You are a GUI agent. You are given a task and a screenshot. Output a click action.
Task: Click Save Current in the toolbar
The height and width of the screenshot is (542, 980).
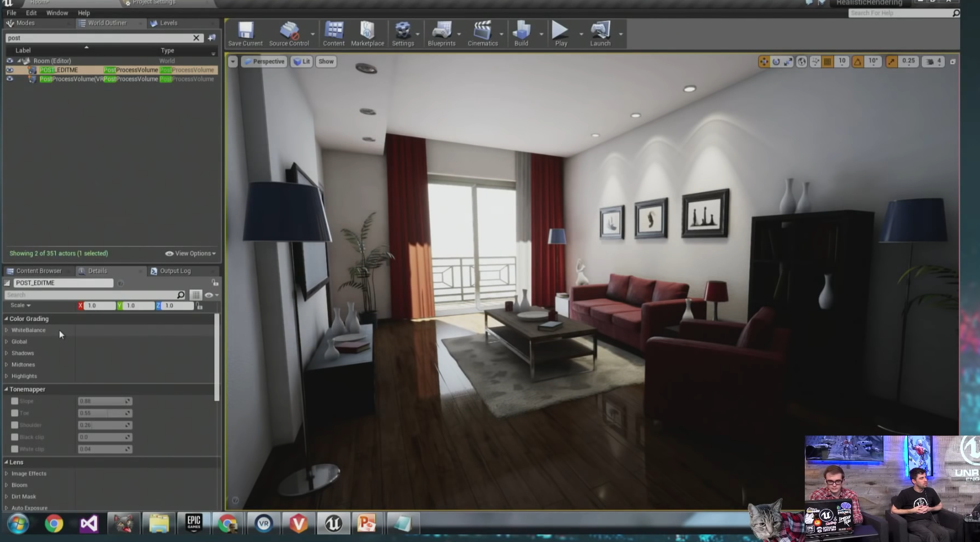245,33
